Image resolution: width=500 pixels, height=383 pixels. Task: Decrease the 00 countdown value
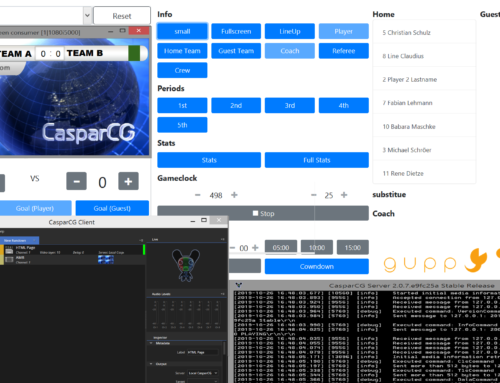point(233,248)
